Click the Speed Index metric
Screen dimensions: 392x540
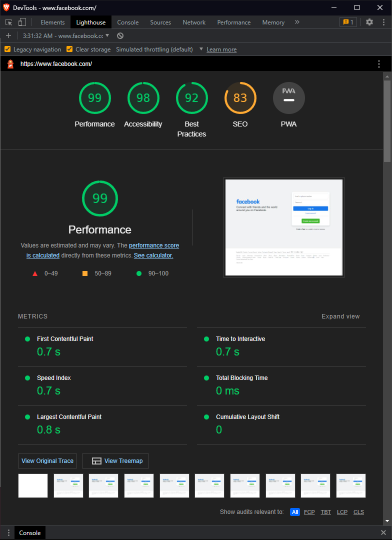102,386
